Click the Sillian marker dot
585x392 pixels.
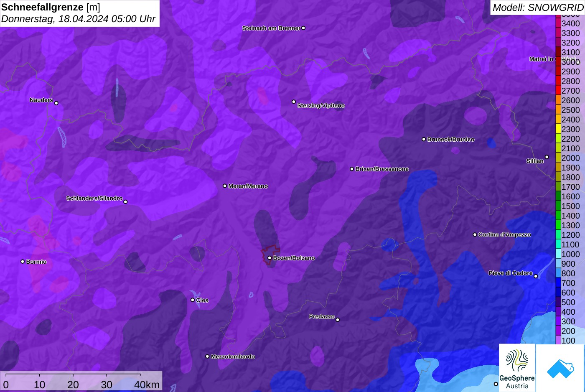click(x=547, y=157)
